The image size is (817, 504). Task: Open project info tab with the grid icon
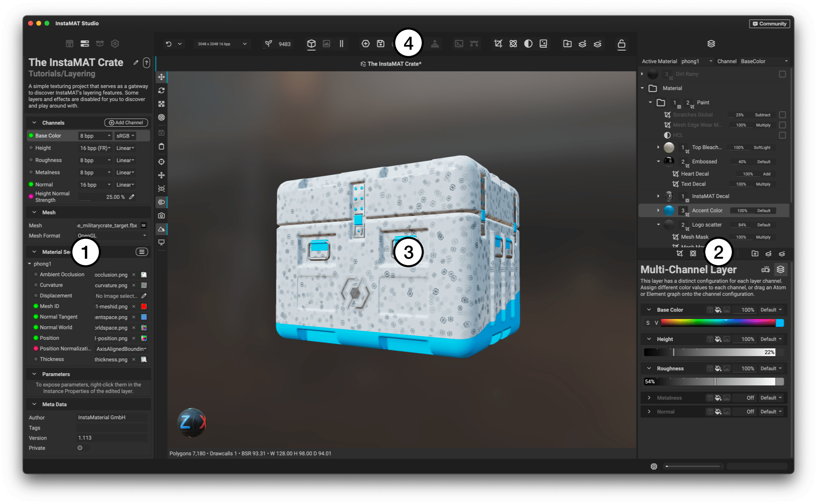coord(70,44)
